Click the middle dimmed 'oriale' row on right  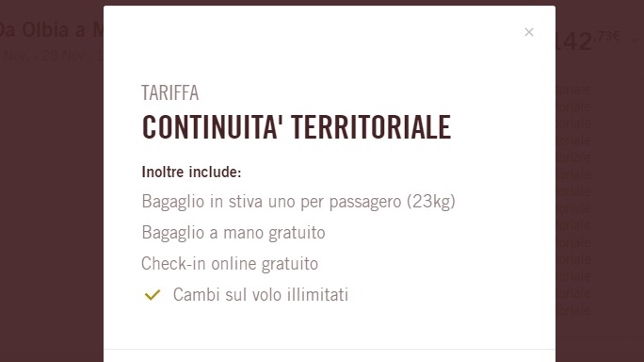click(x=573, y=191)
